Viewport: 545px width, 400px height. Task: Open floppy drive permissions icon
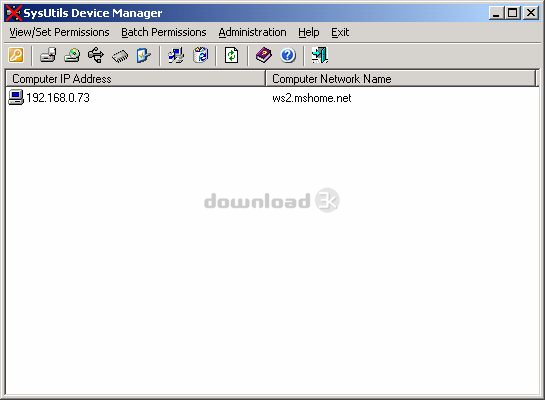[48, 55]
